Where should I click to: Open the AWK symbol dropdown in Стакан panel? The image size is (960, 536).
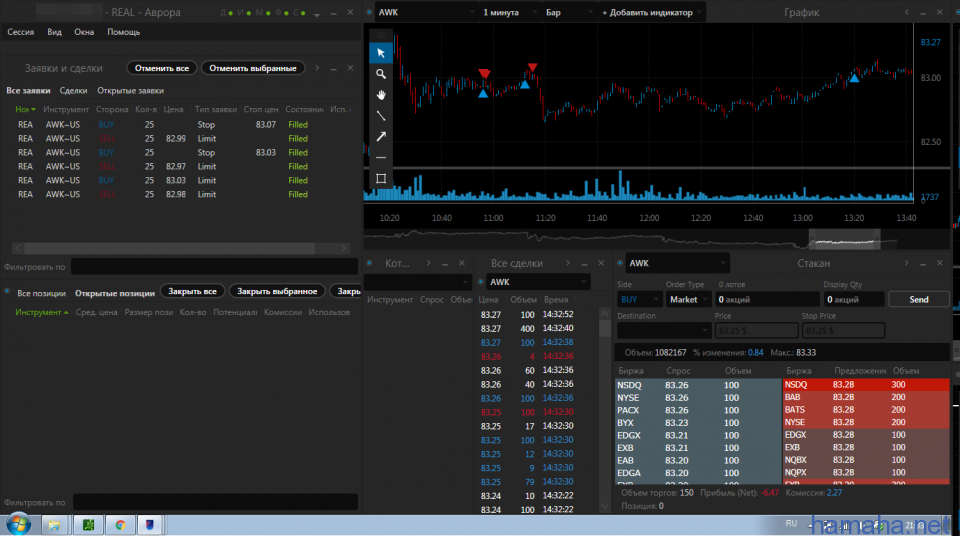click(677, 263)
